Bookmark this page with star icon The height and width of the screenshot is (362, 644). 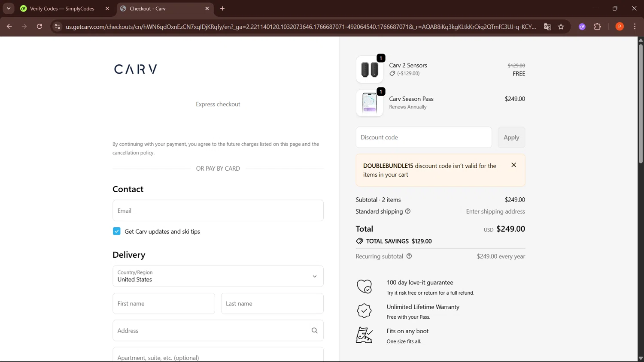(x=561, y=27)
